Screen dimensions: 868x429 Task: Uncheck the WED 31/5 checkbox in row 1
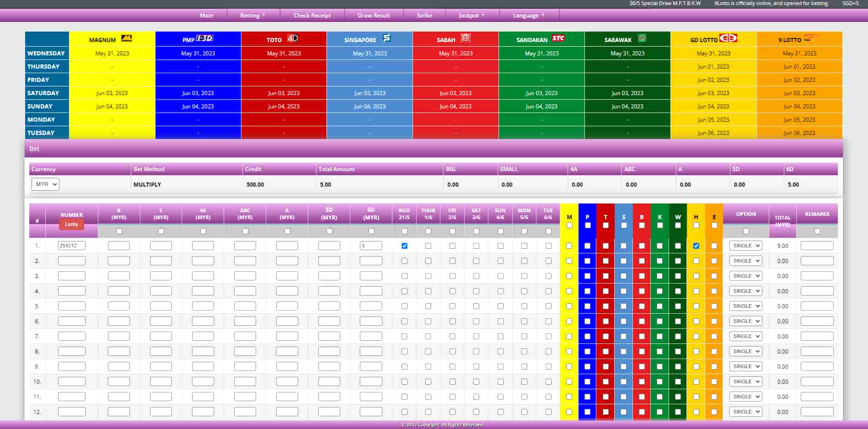coord(404,246)
